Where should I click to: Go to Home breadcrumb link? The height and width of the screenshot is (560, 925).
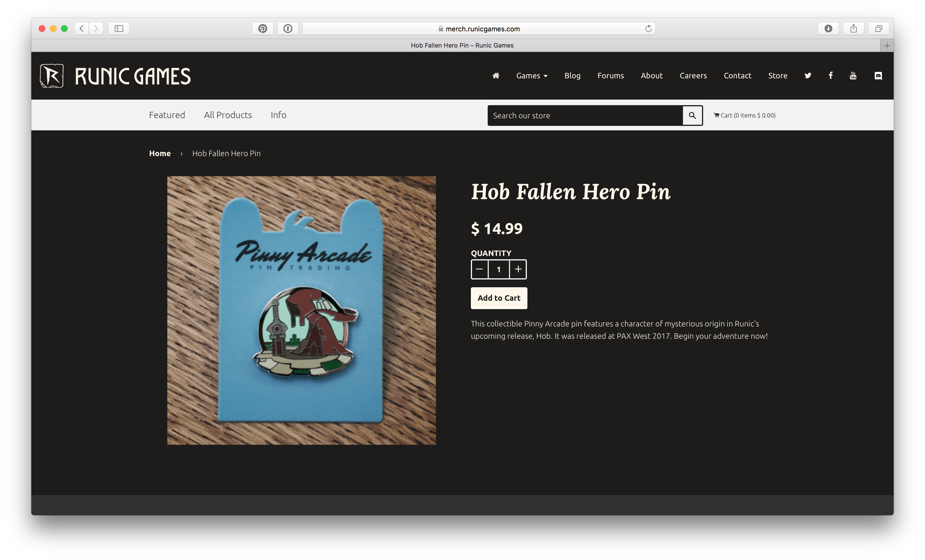coord(159,153)
